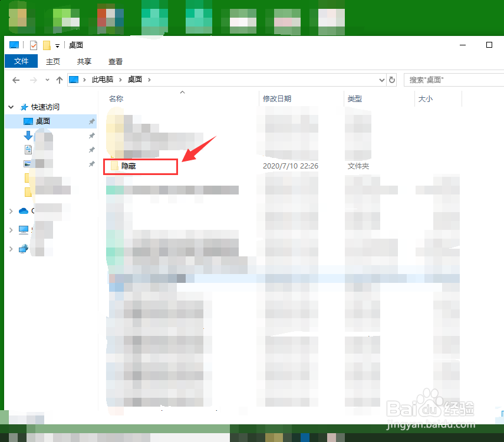
Task: Sort by 名称 column header
Action: (116, 98)
